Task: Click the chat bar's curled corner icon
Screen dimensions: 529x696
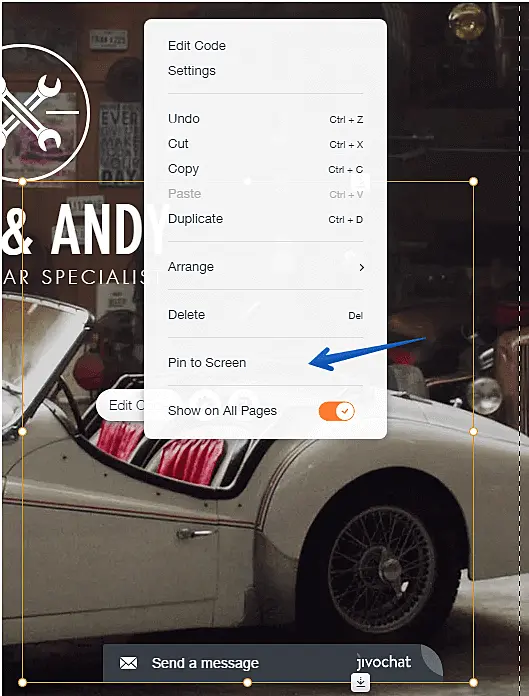Action: coord(431,660)
